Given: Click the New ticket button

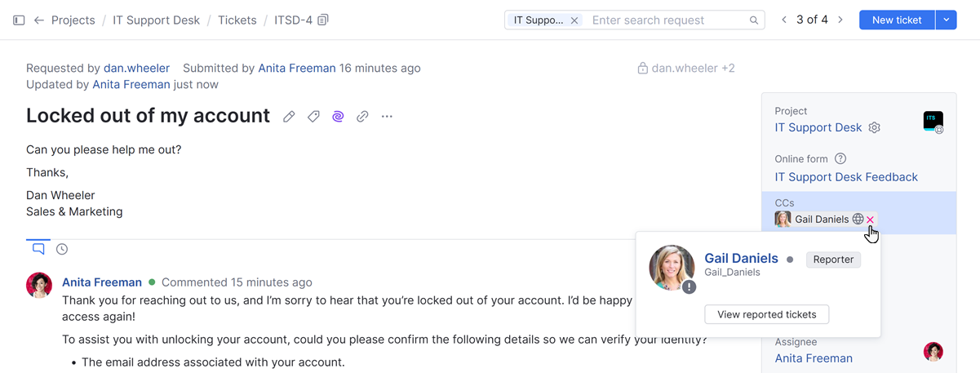Looking at the screenshot, I should (896, 20).
